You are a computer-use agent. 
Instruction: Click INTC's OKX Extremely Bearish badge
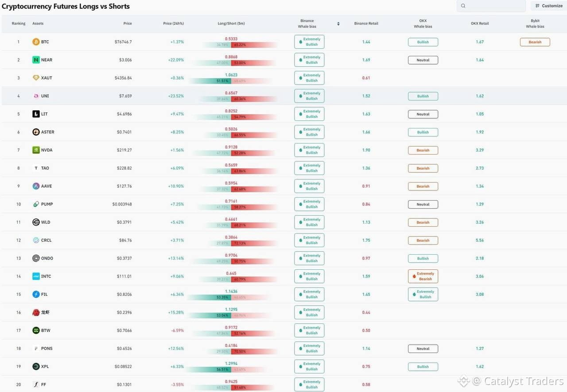423,276
